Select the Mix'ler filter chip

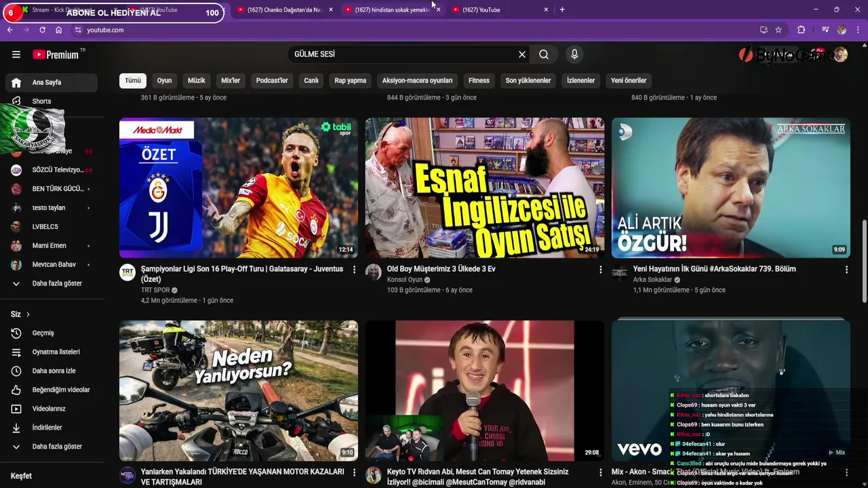231,81
